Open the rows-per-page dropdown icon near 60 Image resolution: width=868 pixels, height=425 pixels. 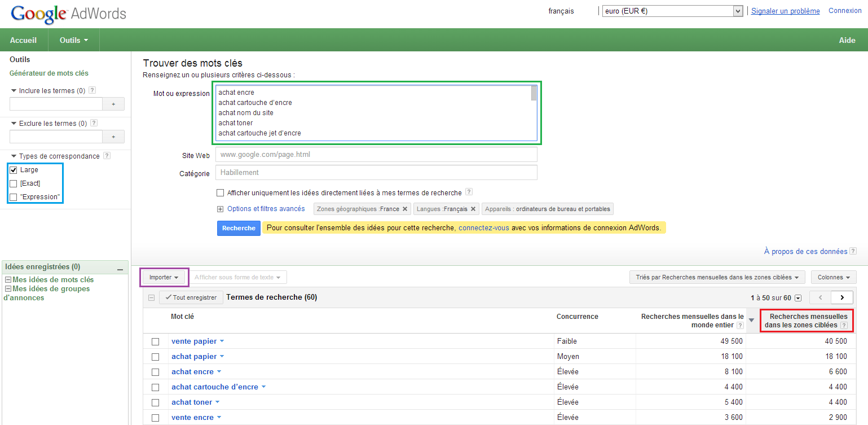coord(797,298)
